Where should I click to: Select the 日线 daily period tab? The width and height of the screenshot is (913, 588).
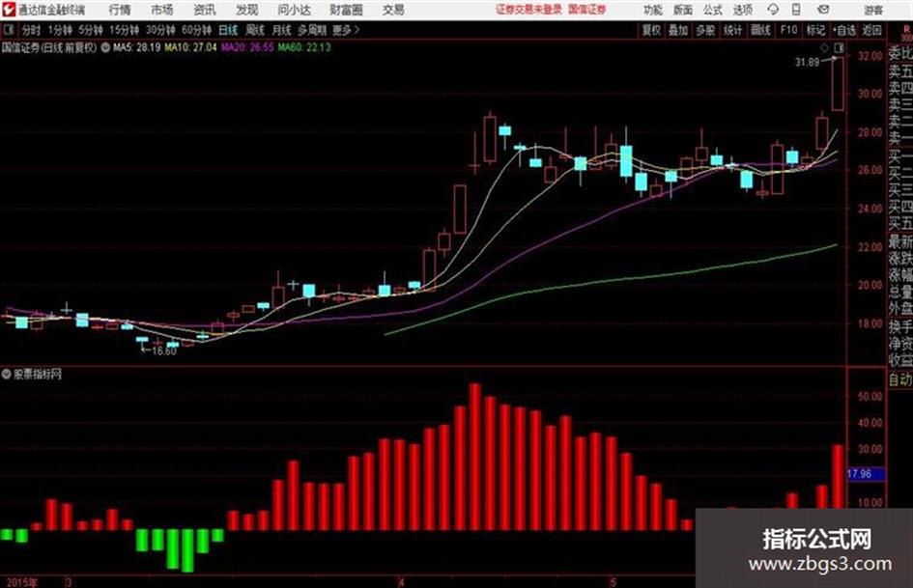click(x=228, y=30)
